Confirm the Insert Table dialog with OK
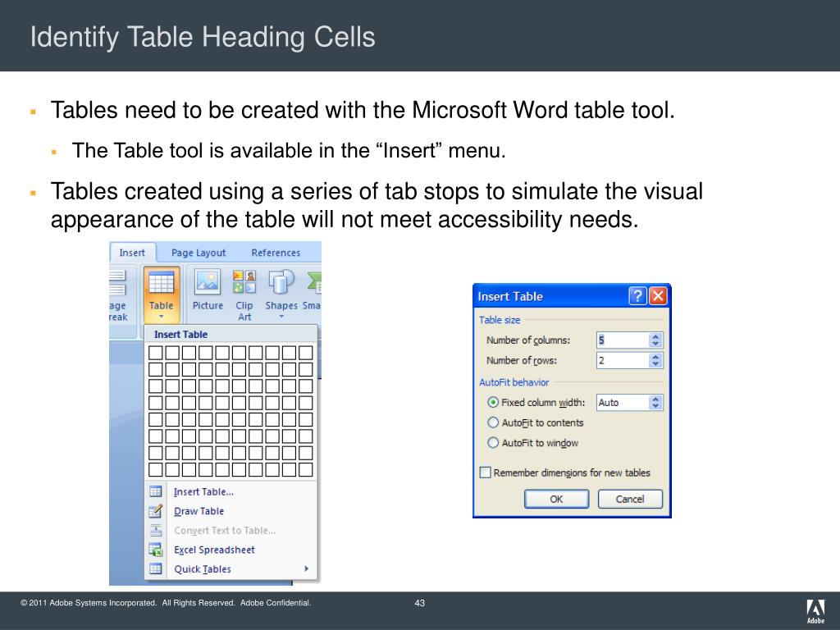This screenshot has height=630, width=840. pos(557,499)
